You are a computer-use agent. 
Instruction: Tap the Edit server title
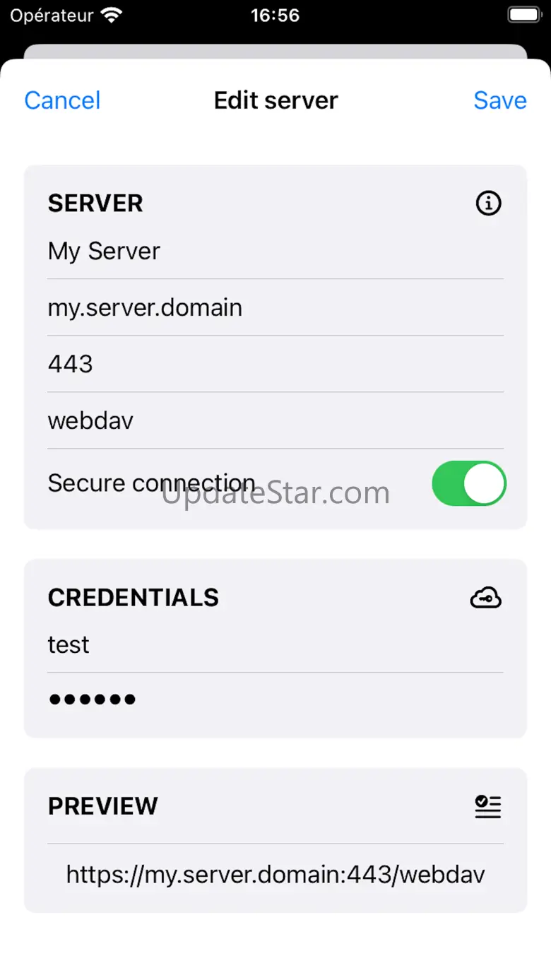click(276, 100)
